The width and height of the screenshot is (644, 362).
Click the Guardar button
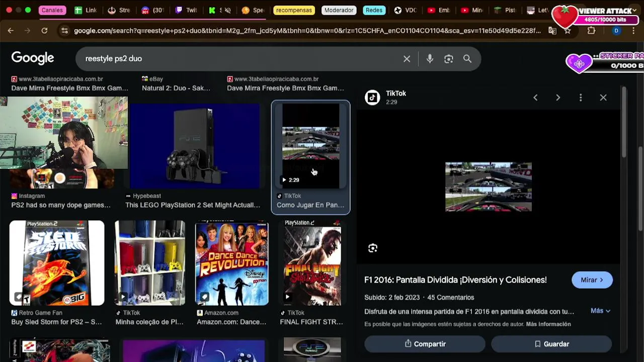551,344
